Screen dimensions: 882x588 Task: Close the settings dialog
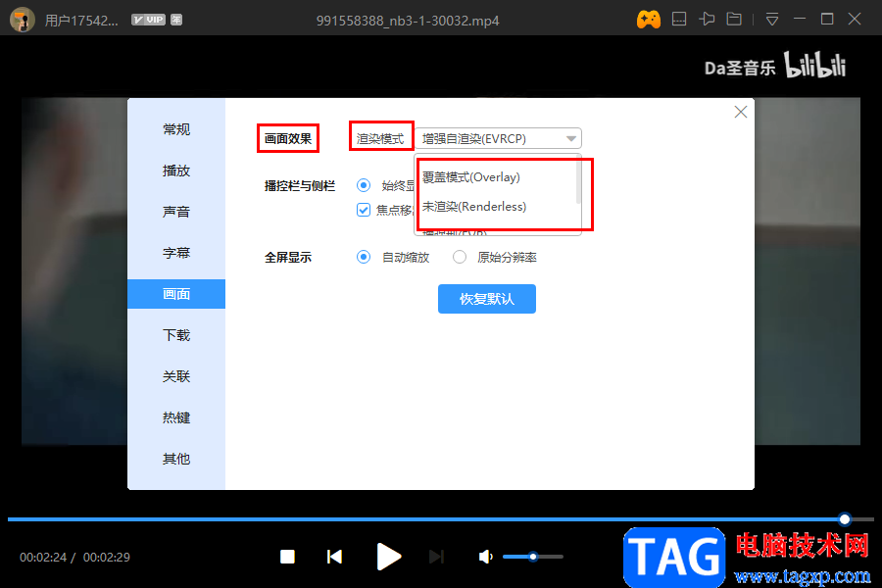point(741,112)
